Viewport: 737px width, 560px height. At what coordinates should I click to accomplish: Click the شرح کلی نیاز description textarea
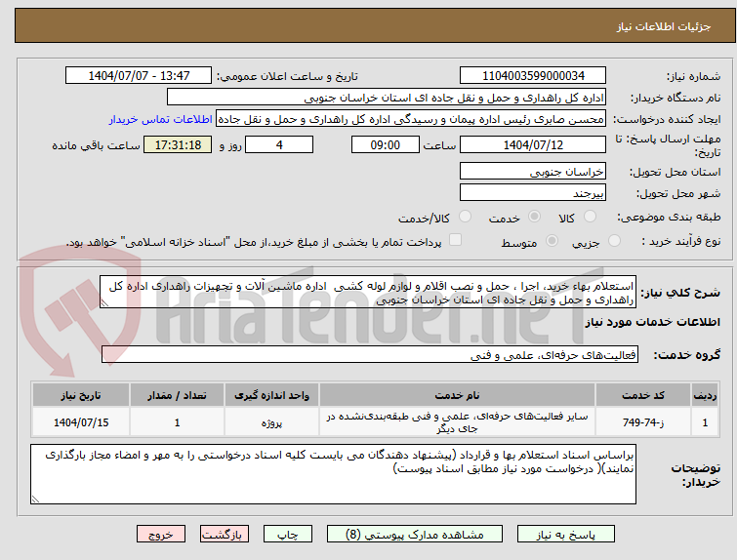pos(368,293)
